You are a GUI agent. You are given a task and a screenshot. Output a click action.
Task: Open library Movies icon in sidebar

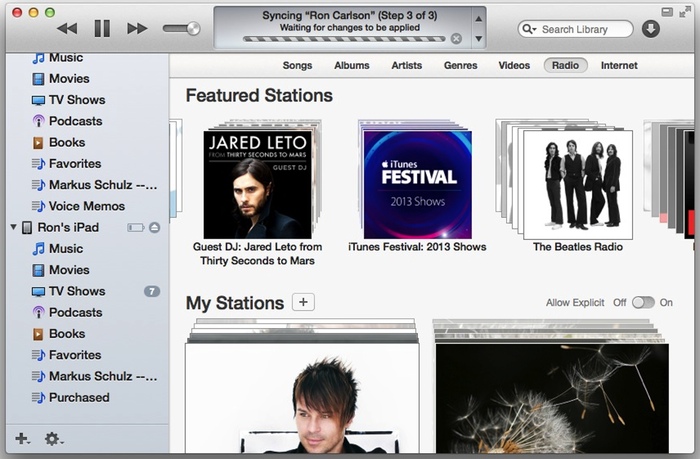click(x=38, y=79)
